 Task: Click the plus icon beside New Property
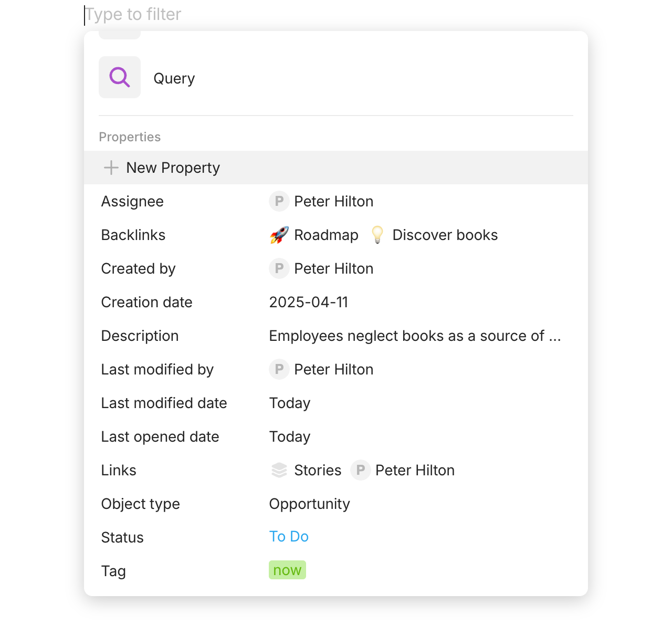pyautogui.click(x=111, y=168)
